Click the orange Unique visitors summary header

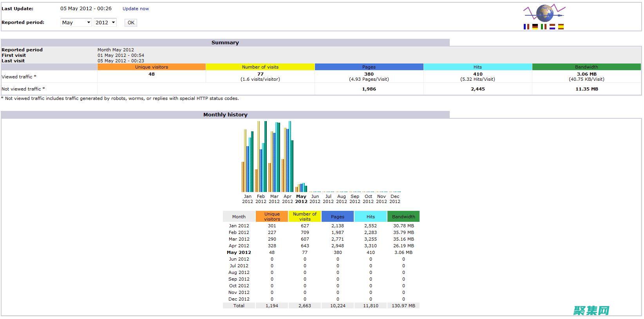click(x=152, y=67)
